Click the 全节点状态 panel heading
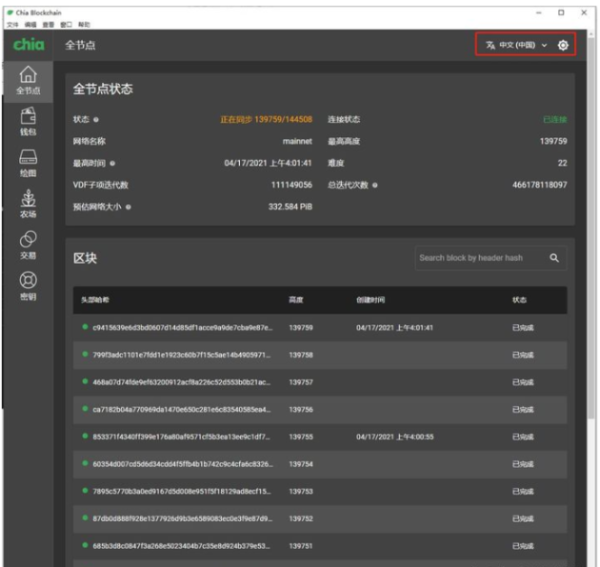Viewport: 600px width, 567px height. click(x=103, y=89)
